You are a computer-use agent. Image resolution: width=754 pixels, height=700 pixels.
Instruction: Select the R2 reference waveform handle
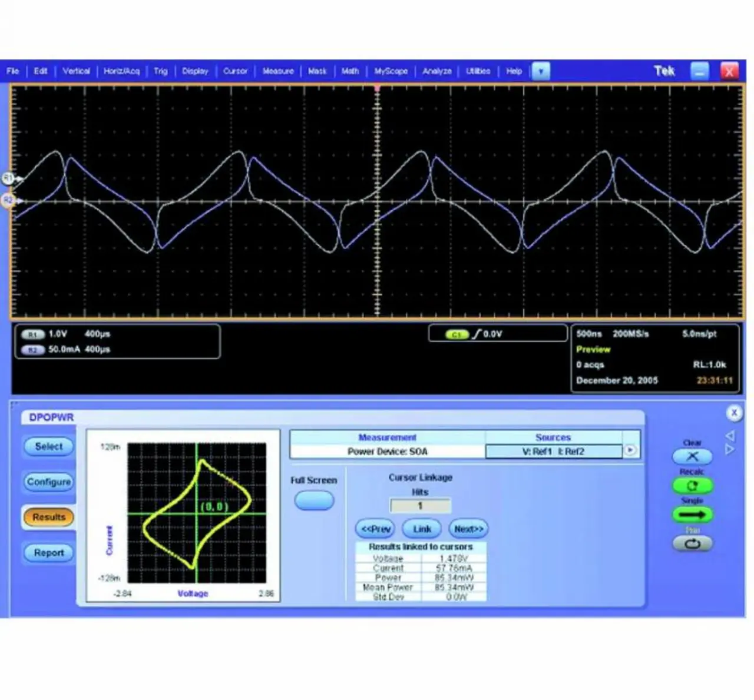point(8,200)
